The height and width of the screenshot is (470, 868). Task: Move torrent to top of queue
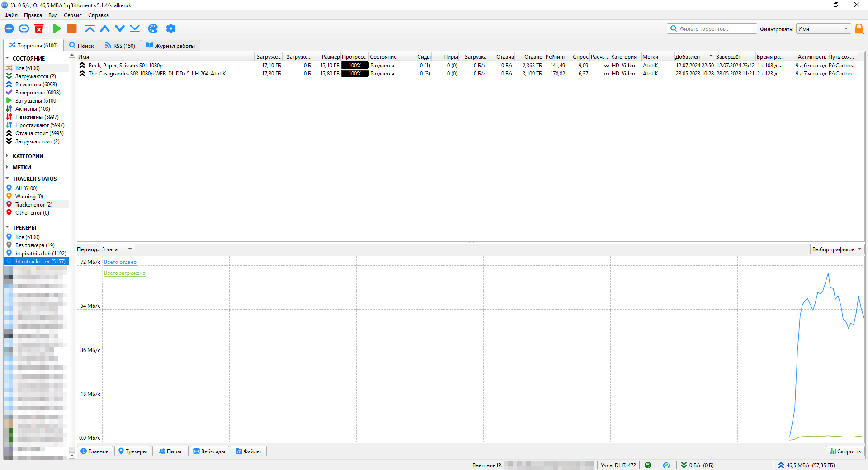[x=90, y=28]
